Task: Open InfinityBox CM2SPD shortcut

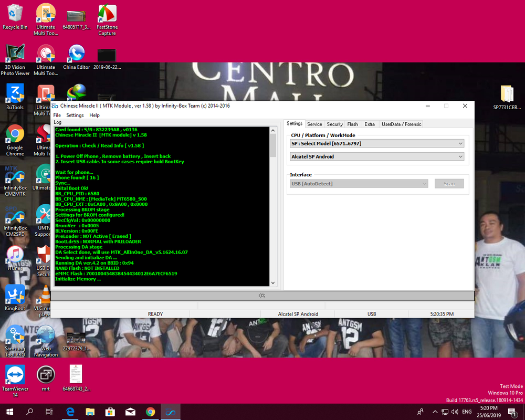Action: (15, 220)
